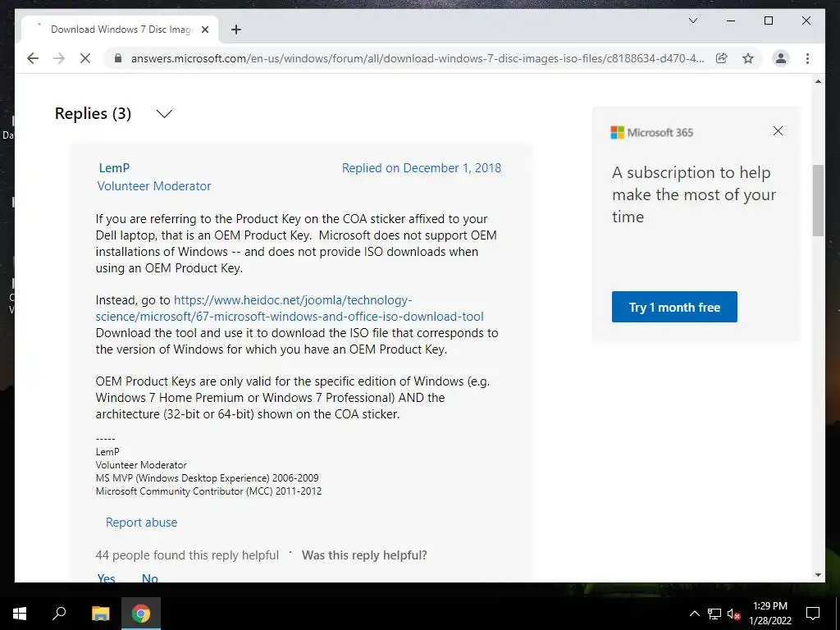Click the Volunteer Moderator link
Viewport: 840px width, 630px height.
point(154,186)
